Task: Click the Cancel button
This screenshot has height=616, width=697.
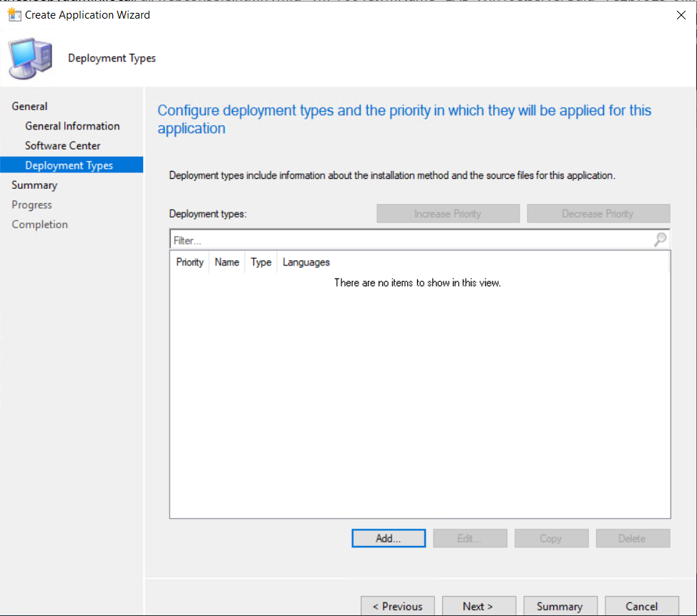Action: (x=642, y=606)
